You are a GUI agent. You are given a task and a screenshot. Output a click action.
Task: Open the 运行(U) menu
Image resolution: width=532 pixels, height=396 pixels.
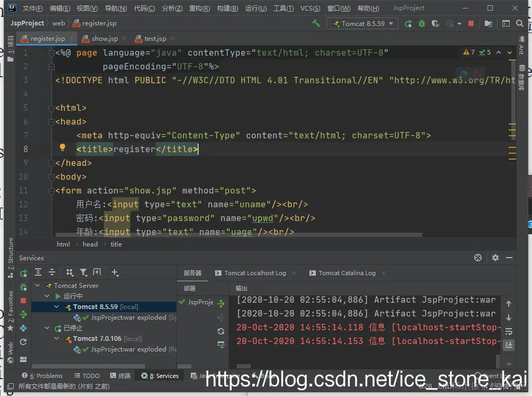(256, 8)
